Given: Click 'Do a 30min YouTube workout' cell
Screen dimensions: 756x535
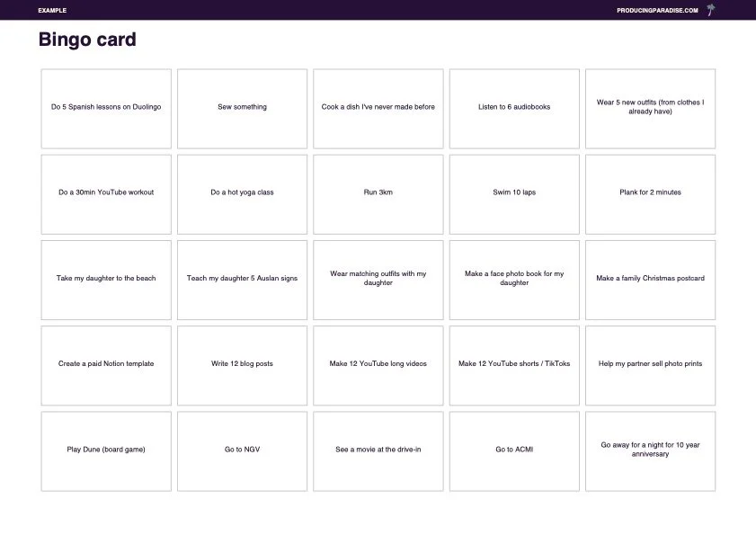Looking at the screenshot, I should pyautogui.click(x=106, y=194).
